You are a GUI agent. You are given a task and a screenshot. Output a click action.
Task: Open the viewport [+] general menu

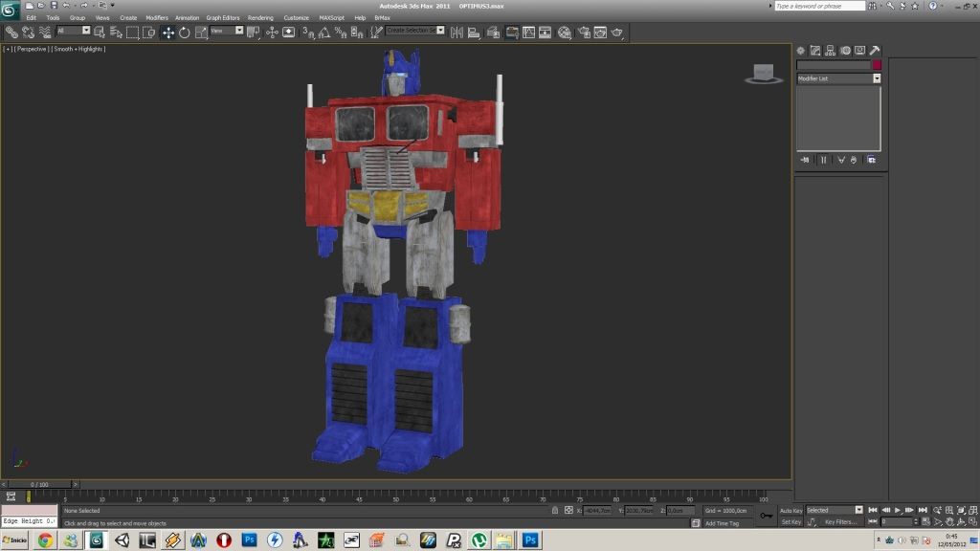click(x=8, y=49)
